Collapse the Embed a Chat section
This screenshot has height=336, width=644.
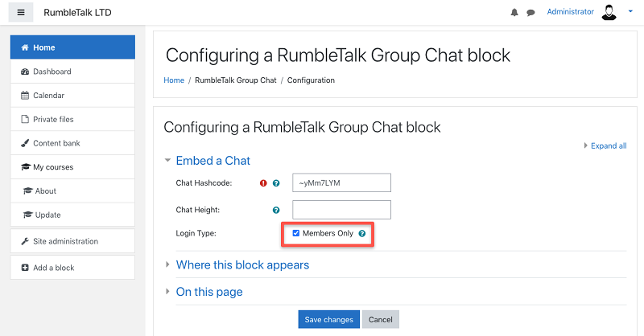pyautogui.click(x=213, y=161)
